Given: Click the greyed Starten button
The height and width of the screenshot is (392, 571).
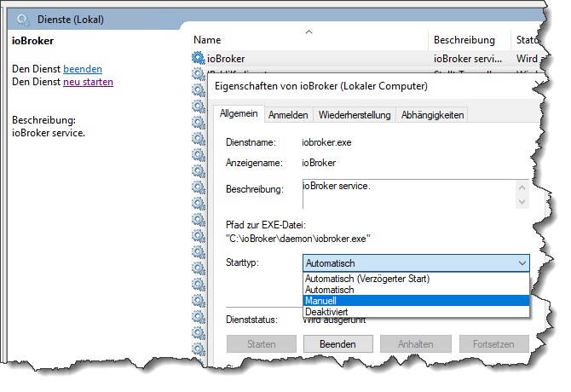Looking at the screenshot, I should coord(261,344).
